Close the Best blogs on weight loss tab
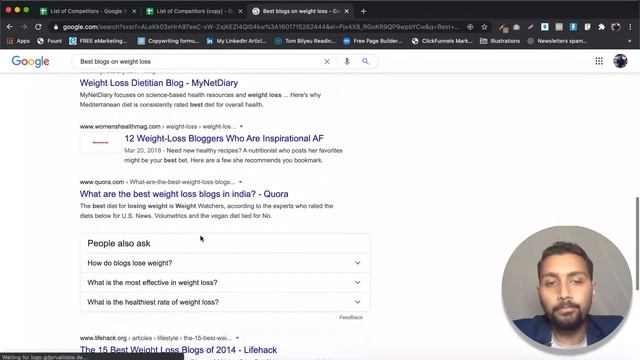The height and width of the screenshot is (360, 640). pos(347,11)
